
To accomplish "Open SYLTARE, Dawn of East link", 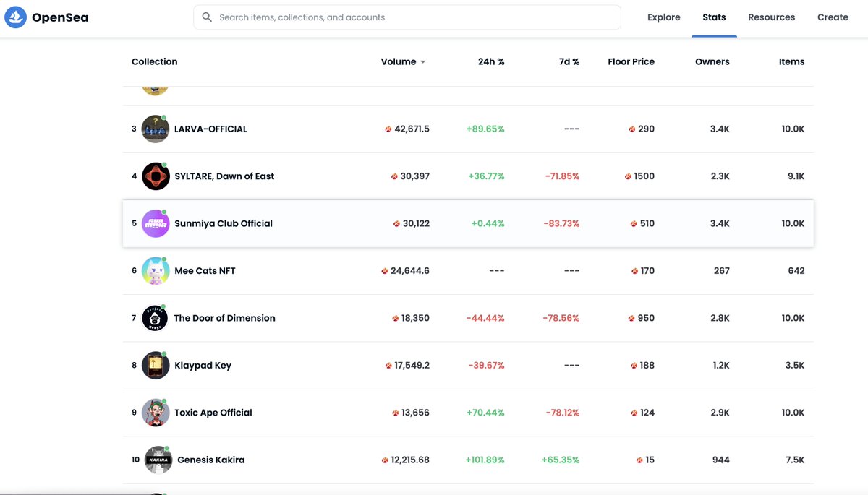I will pos(224,176).
